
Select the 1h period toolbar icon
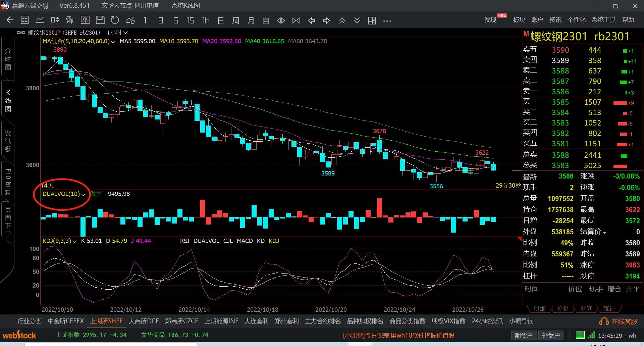click(206, 20)
